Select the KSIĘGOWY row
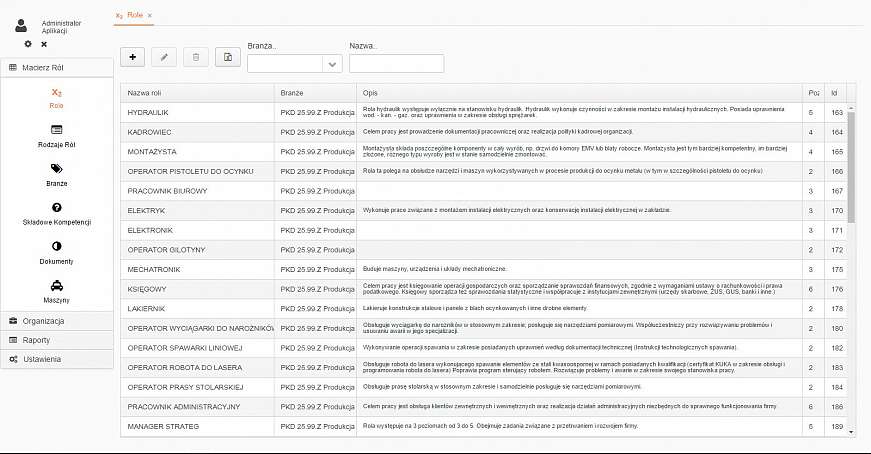This screenshot has width=871, height=454. click(x=197, y=289)
